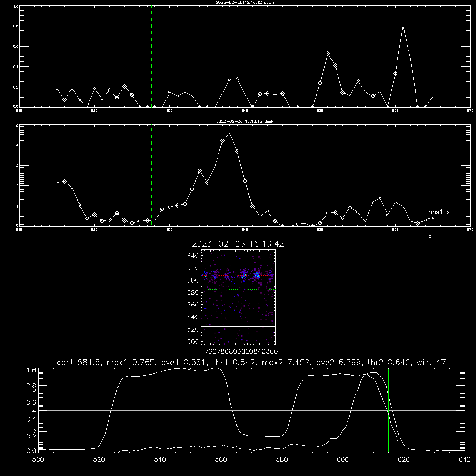Screen dimensions: 476x476
Task: Click the "540" x-axis label of the bottom plot
Action: pyautogui.click(x=160, y=460)
